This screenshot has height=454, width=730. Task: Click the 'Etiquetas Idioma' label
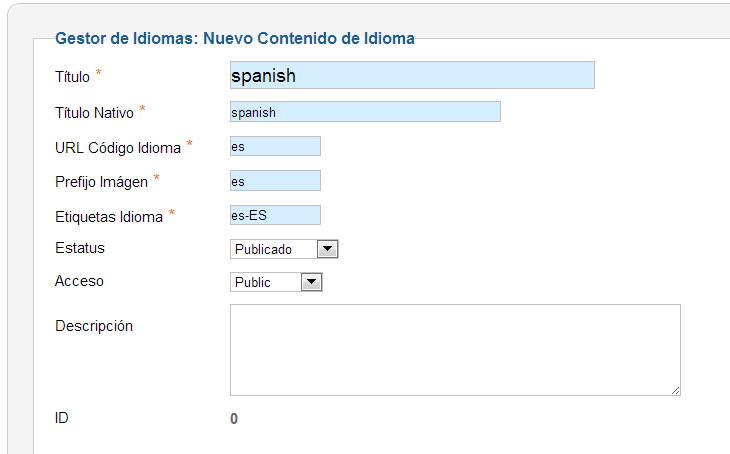click(108, 217)
